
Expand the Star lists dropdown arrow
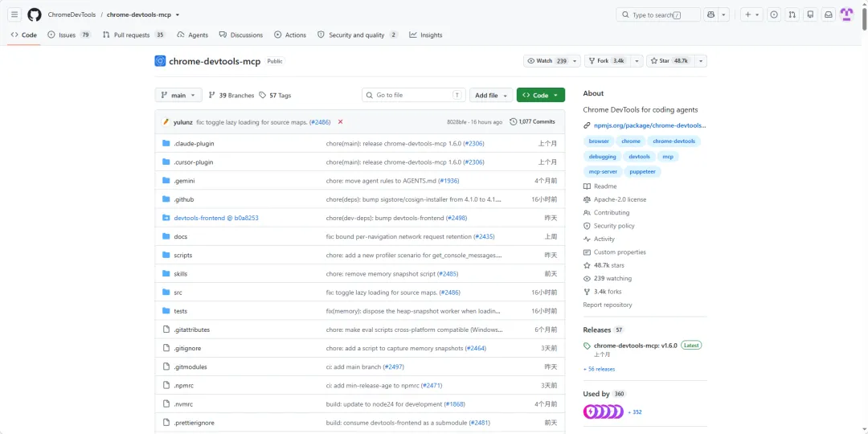(701, 61)
